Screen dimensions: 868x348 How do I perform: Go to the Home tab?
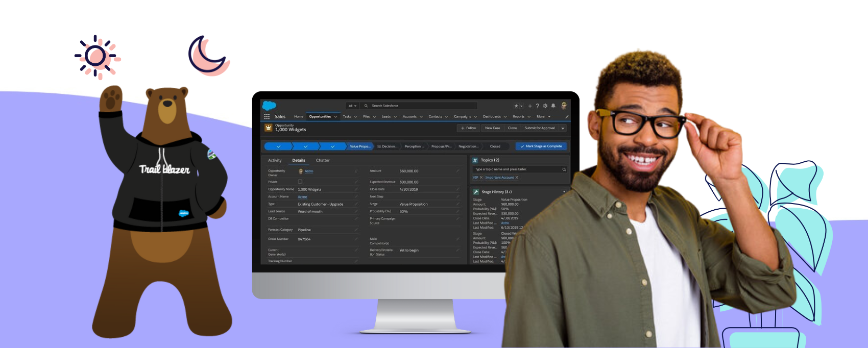click(299, 116)
